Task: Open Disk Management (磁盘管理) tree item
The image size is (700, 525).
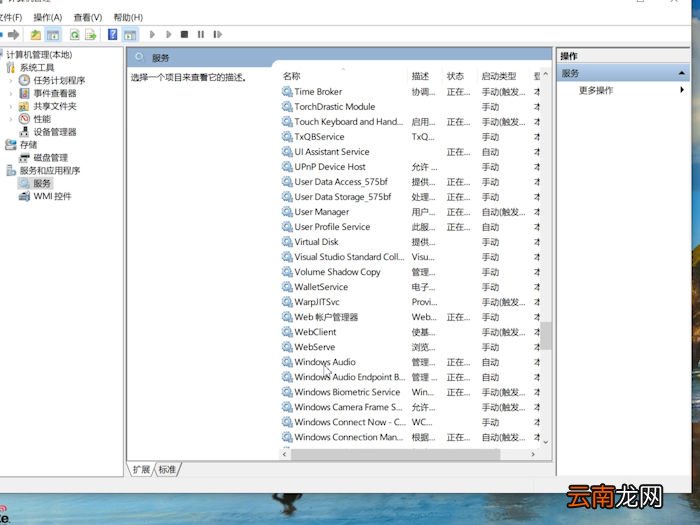Action: [50, 158]
